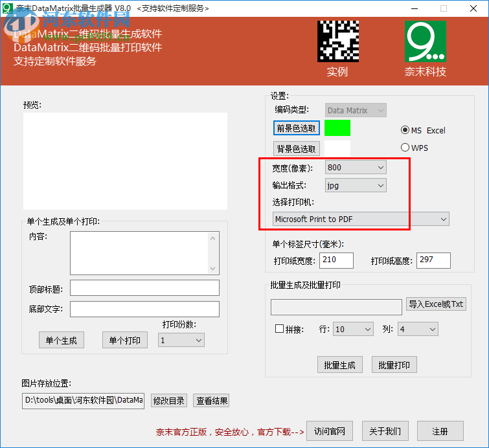489x448 pixels.
Task: Focus the 顶部标题 input field
Action: point(144,287)
